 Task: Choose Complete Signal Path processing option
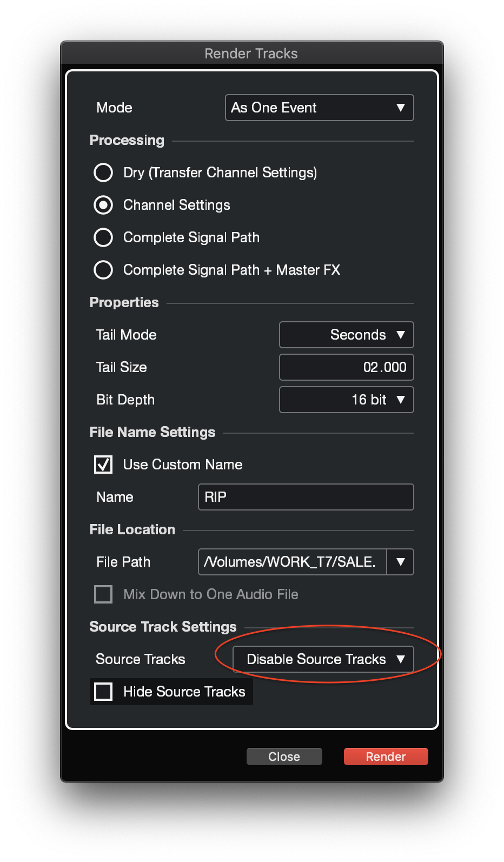103,237
